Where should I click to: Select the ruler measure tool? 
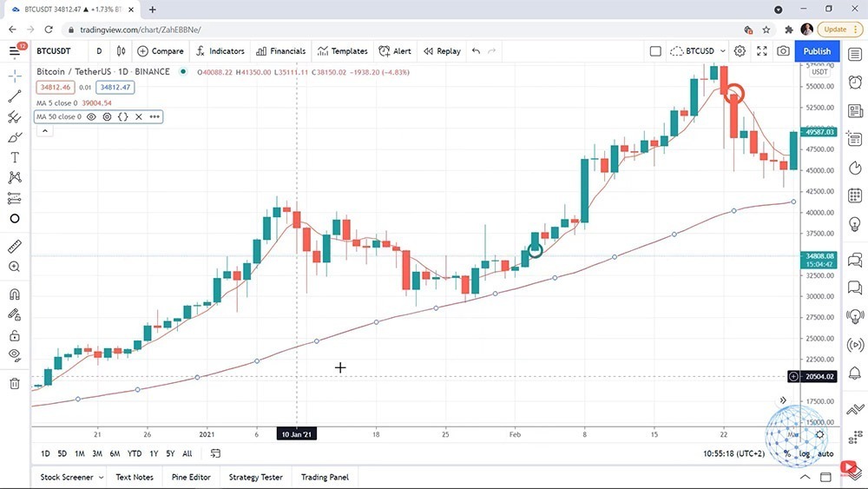coord(15,247)
